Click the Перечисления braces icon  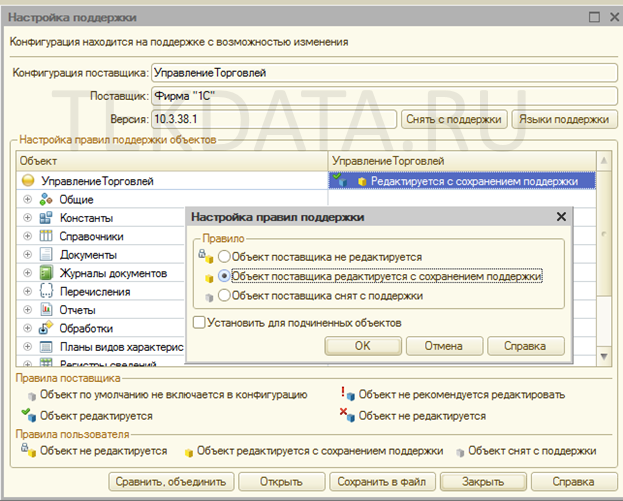point(46,291)
